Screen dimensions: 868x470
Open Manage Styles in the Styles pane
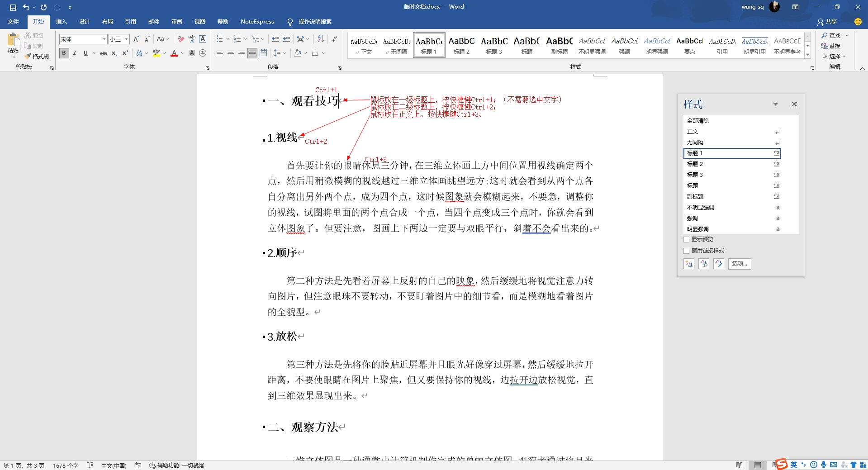tap(719, 264)
